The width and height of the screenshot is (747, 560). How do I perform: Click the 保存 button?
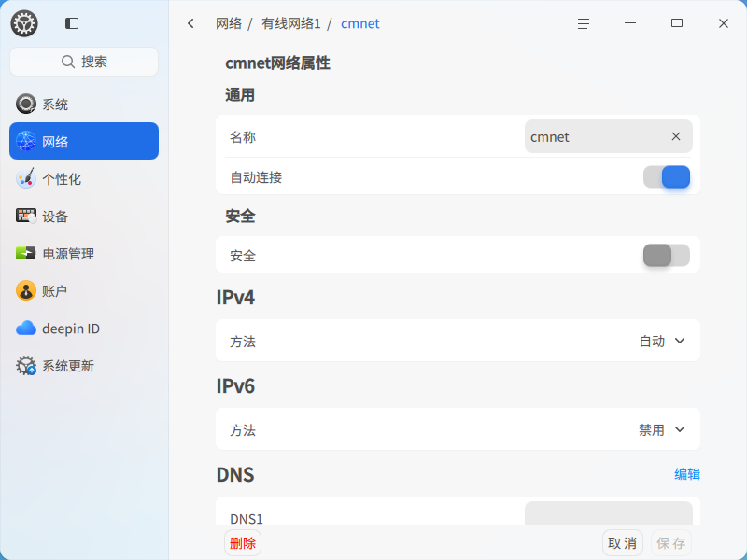click(670, 543)
